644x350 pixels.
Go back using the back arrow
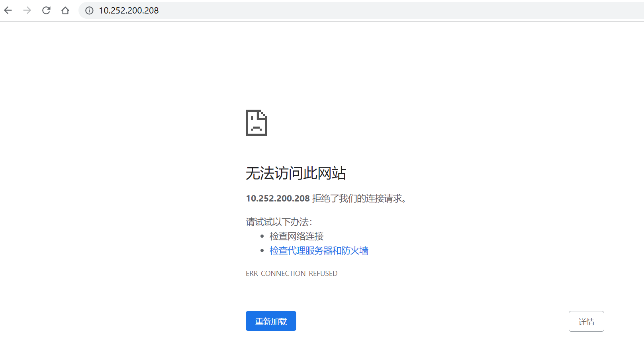pos(8,10)
